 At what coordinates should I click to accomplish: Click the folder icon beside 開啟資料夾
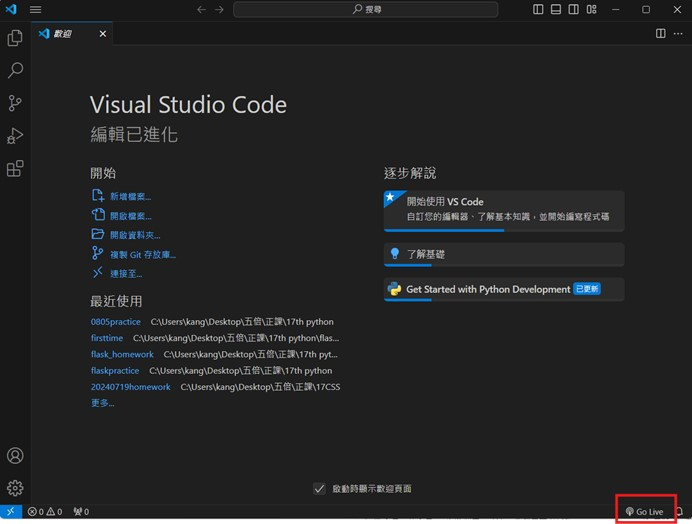(x=98, y=234)
